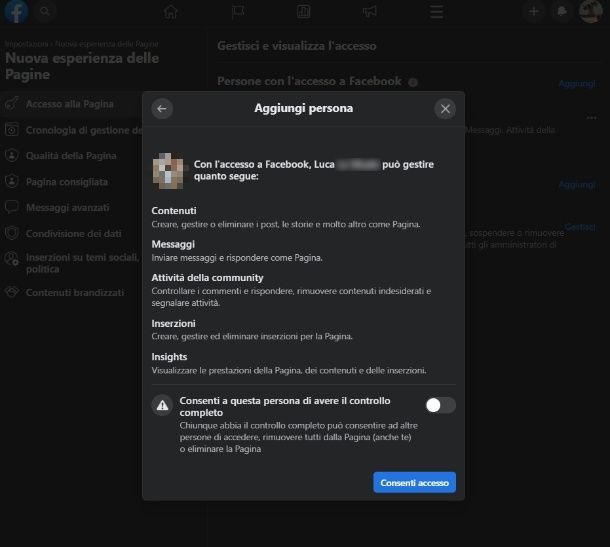Open Facebook logo home link
This screenshot has height=547, width=610.
(16, 12)
